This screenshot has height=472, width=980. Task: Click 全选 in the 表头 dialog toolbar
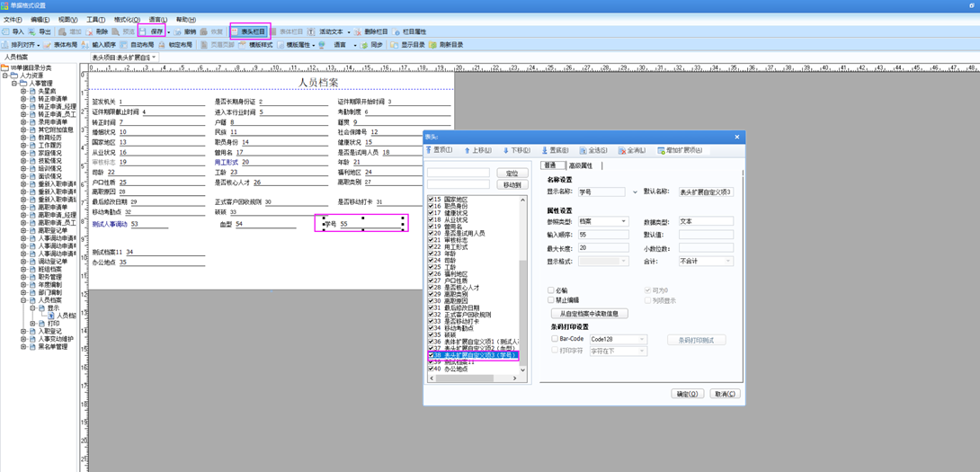pos(593,151)
